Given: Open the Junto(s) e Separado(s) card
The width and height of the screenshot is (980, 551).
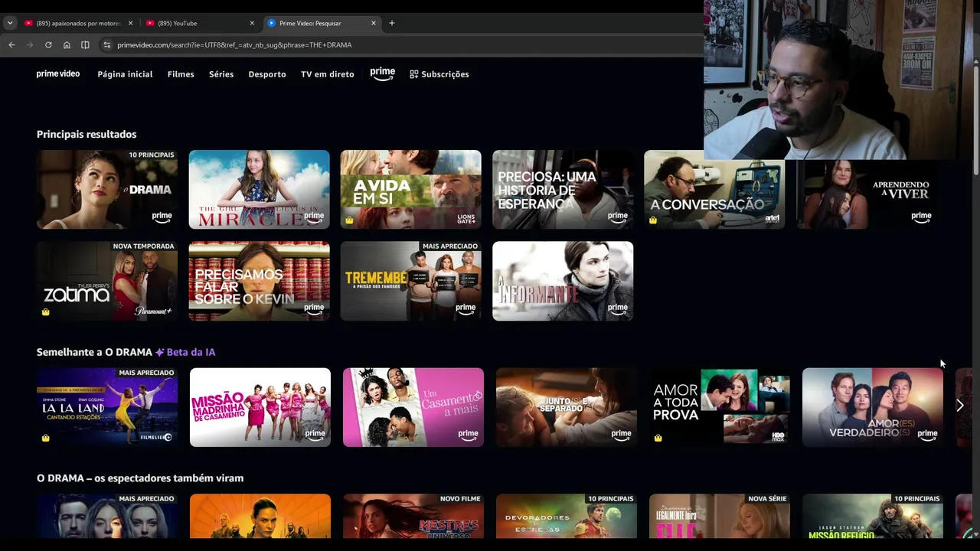Looking at the screenshot, I should [x=567, y=407].
